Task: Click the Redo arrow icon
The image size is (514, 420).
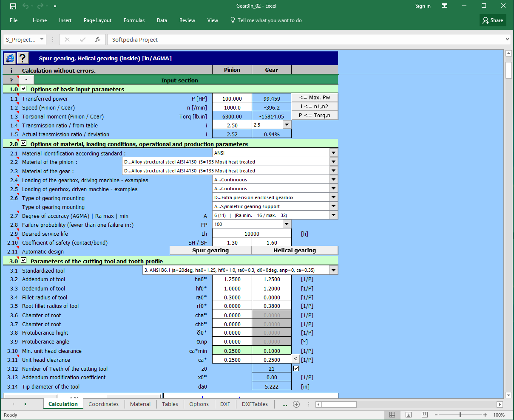Action: pos(41,6)
